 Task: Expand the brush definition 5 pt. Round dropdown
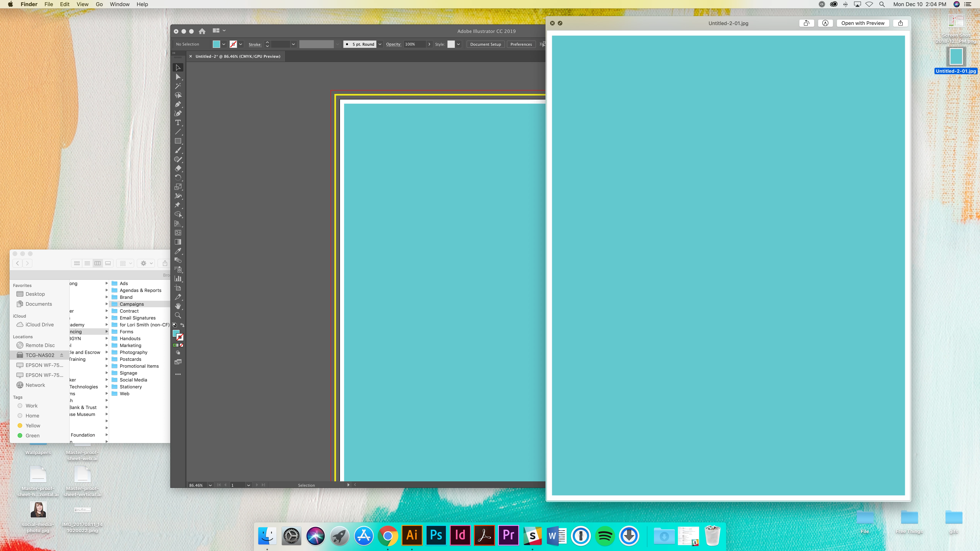click(380, 44)
